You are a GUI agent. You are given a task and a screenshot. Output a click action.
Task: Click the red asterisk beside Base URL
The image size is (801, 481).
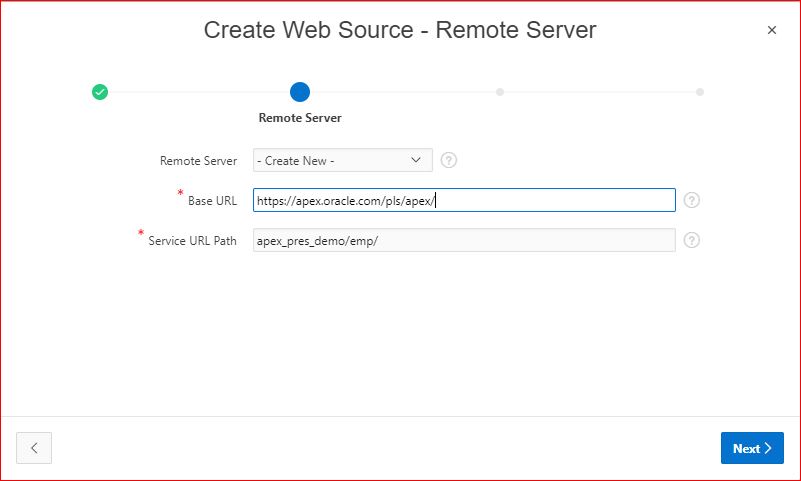coord(180,193)
